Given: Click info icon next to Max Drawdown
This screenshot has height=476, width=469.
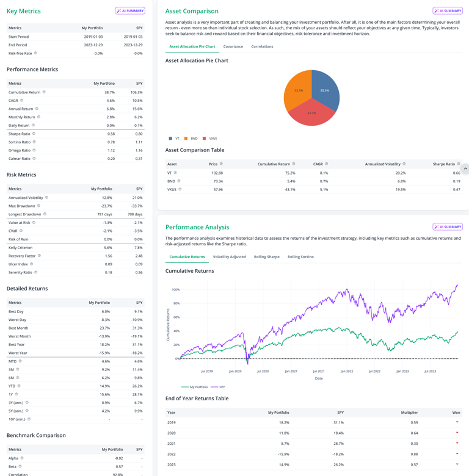Looking at the screenshot, I should click(38, 206).
